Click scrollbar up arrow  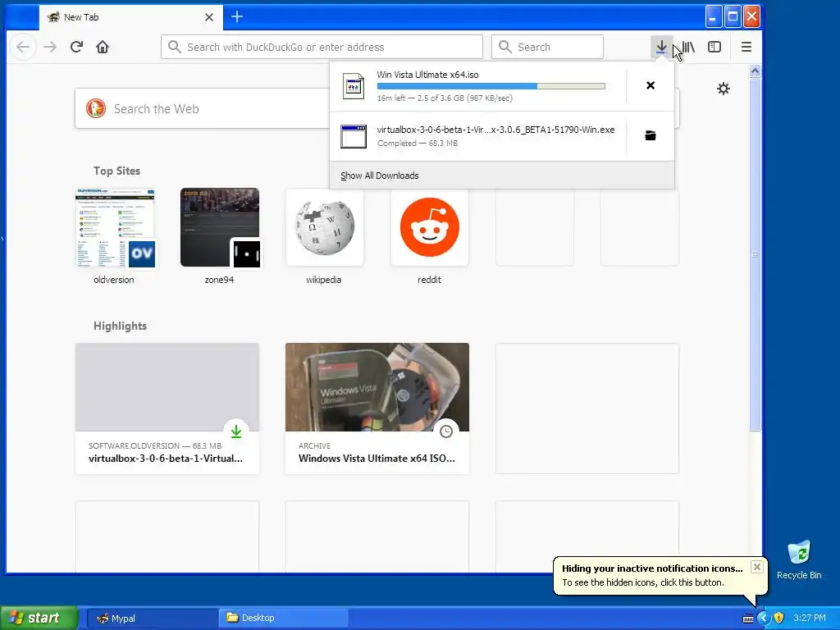(x=755, y=71)
